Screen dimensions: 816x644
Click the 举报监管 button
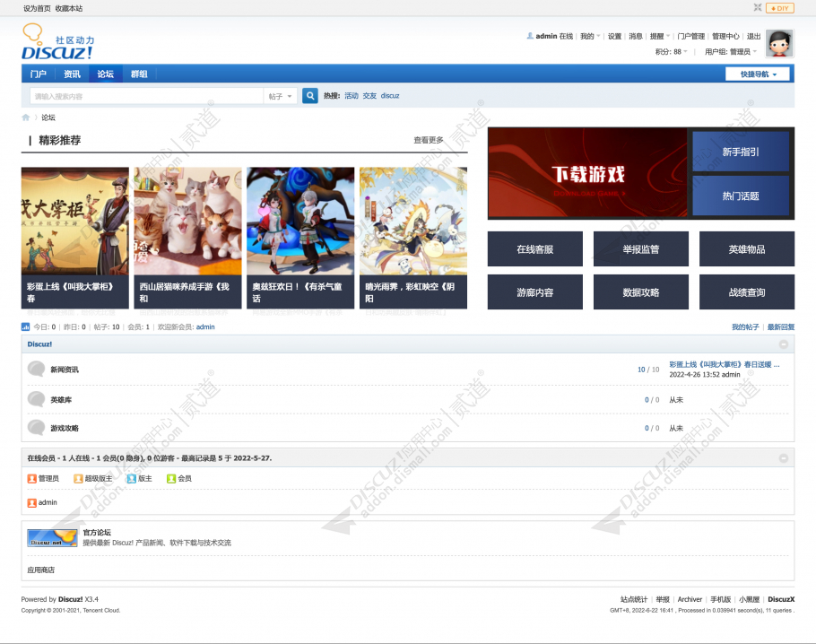click(x=640, y=248)
